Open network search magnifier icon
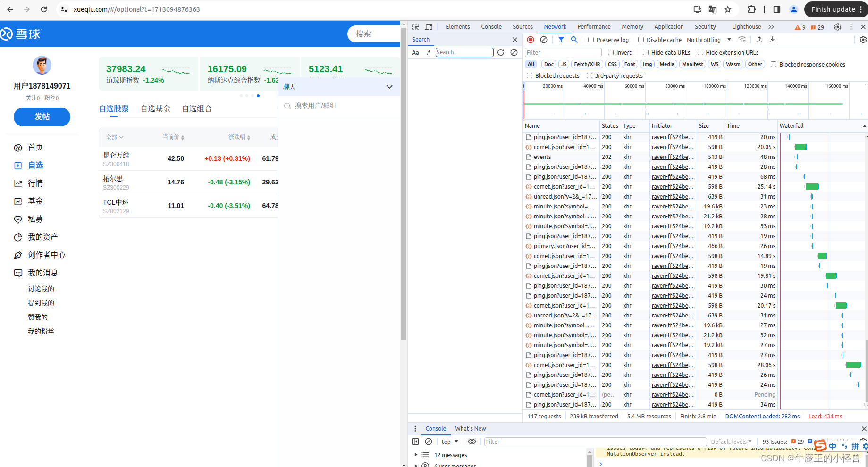The width and height of the screenshot is (868, 467). point(574,40)
